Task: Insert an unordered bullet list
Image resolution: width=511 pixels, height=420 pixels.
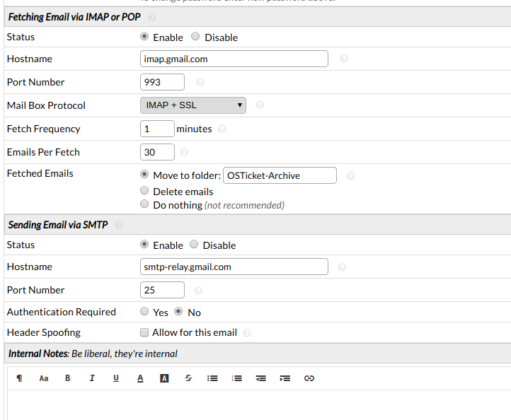Action: point(212,378)
